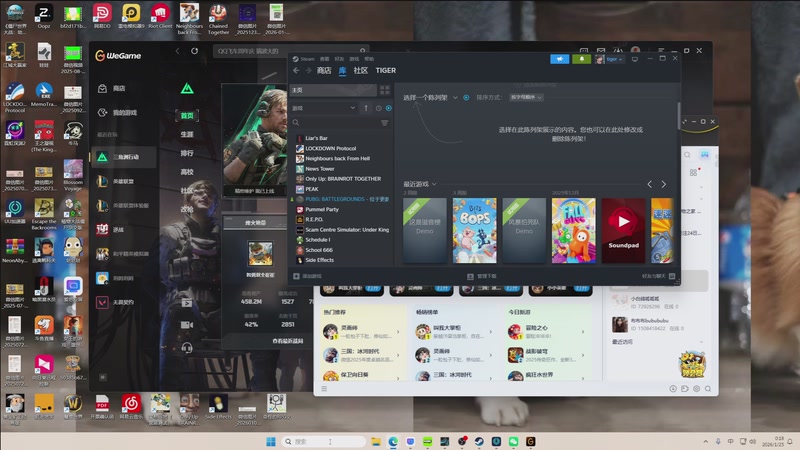Click Steam library 主页 home button
This screenshot has width=800, height=450.
point(333,90)
